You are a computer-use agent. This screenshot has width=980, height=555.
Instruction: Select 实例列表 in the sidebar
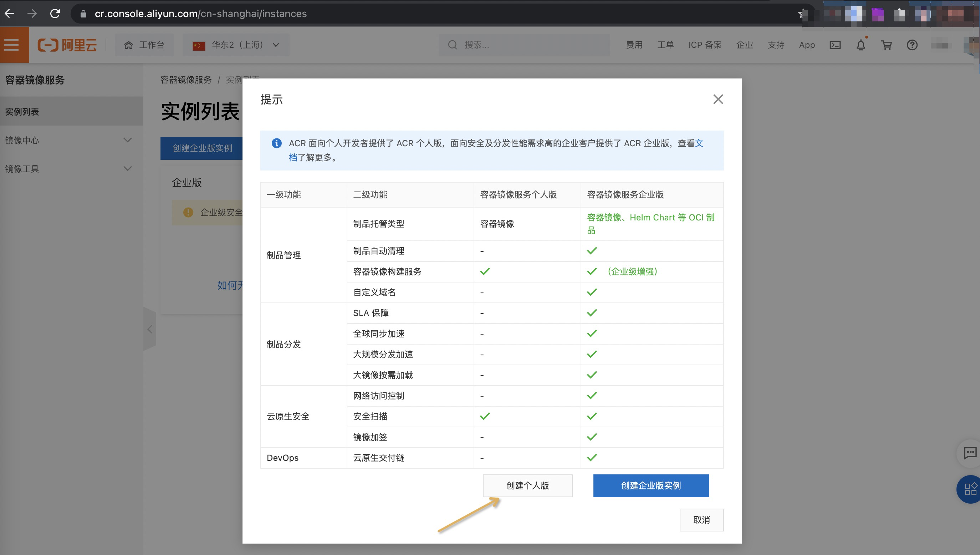tap(22, 111)
